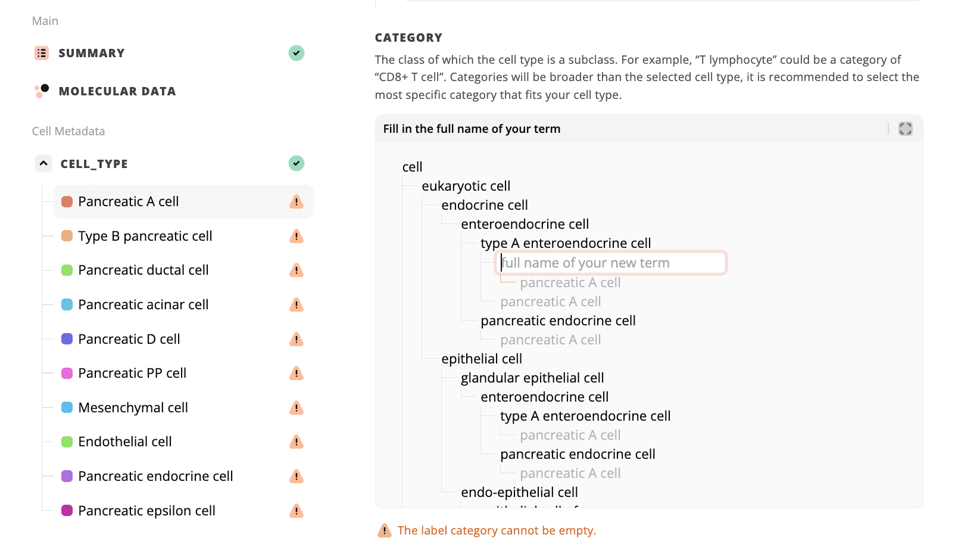Open the Molecular Data section
Screen dimensions: 980x547
117,91
